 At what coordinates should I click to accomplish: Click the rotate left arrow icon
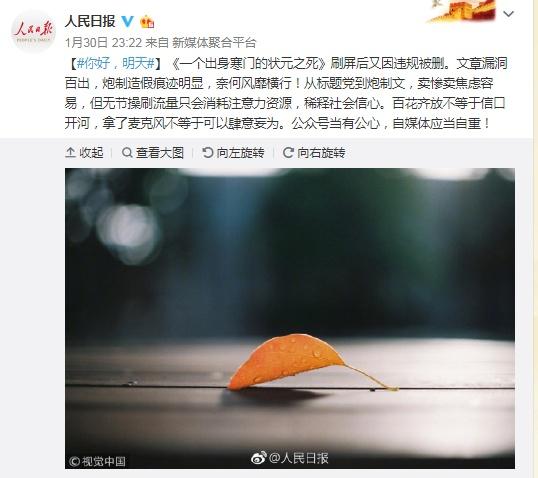[208, 152]
